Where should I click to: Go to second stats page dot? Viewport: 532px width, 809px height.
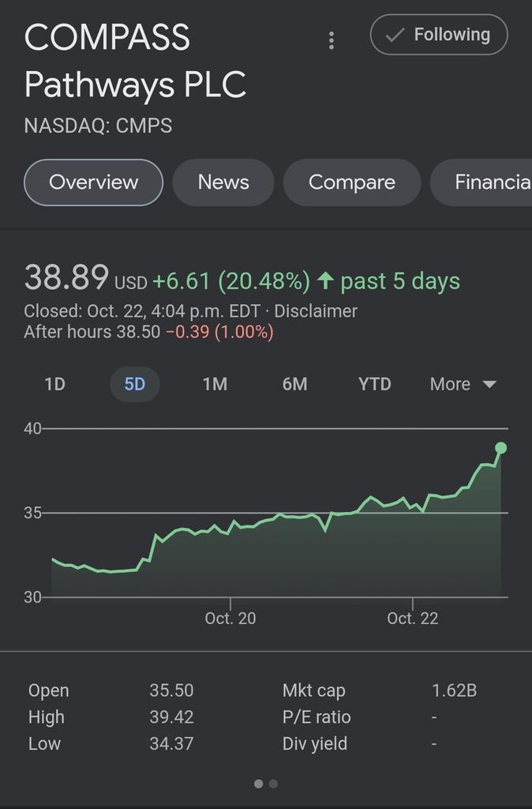click(x=274, y=784)
